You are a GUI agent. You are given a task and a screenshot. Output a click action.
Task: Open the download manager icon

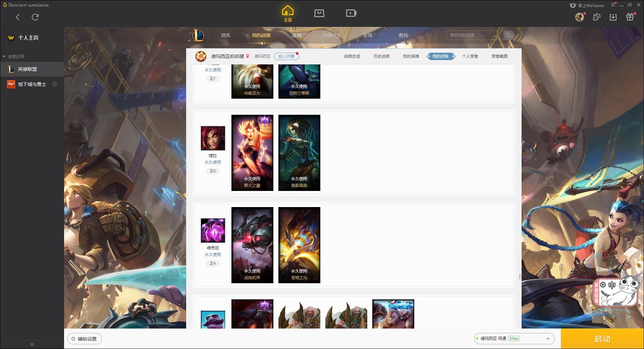click(x=613, y=17)
